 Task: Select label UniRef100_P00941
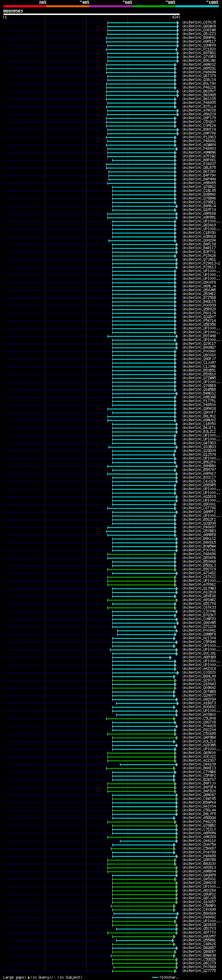tap(199, 630)
